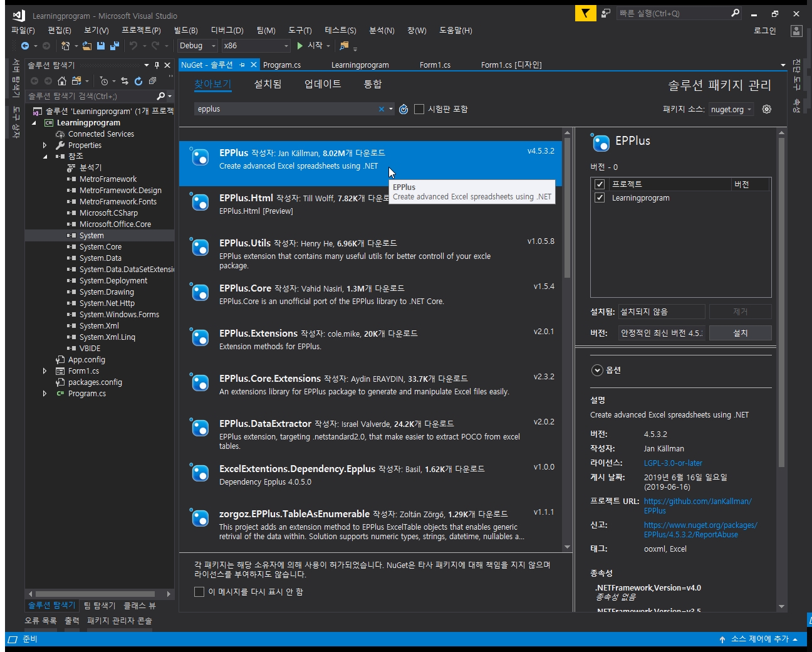Click the Refresh icon in Solution Explorer toolbar
This screenshot has width=812, height=652.
(138, 81)
